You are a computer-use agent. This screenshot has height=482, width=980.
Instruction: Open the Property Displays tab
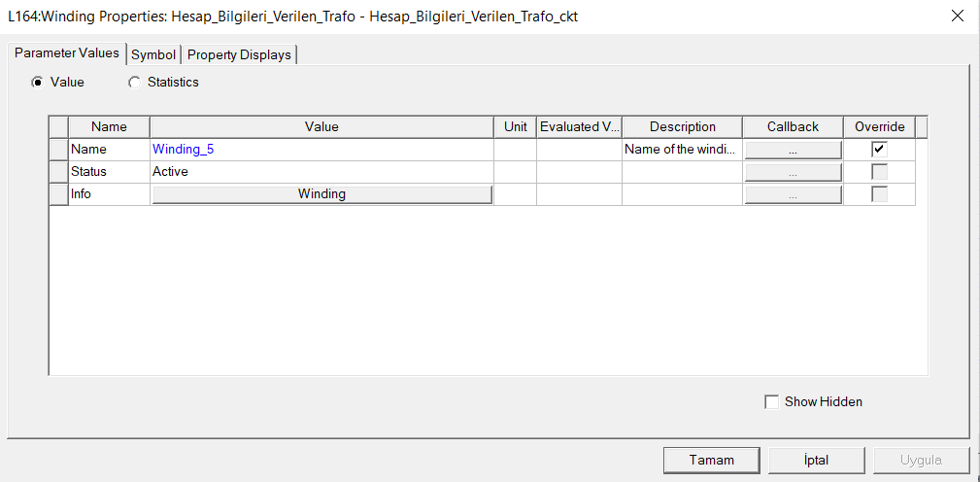tap(239, 55)
